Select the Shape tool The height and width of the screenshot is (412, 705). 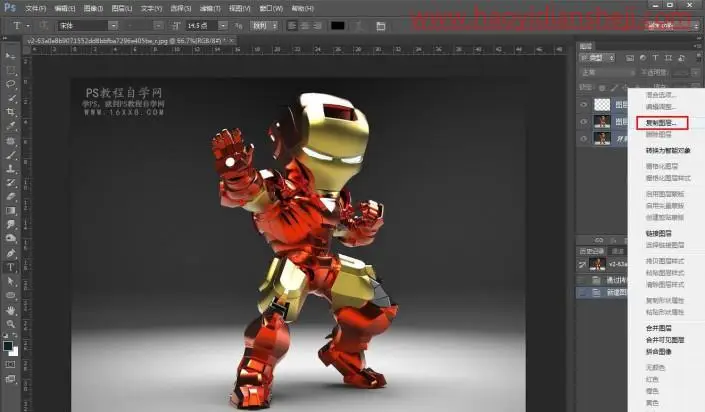[x=10, y=296]
